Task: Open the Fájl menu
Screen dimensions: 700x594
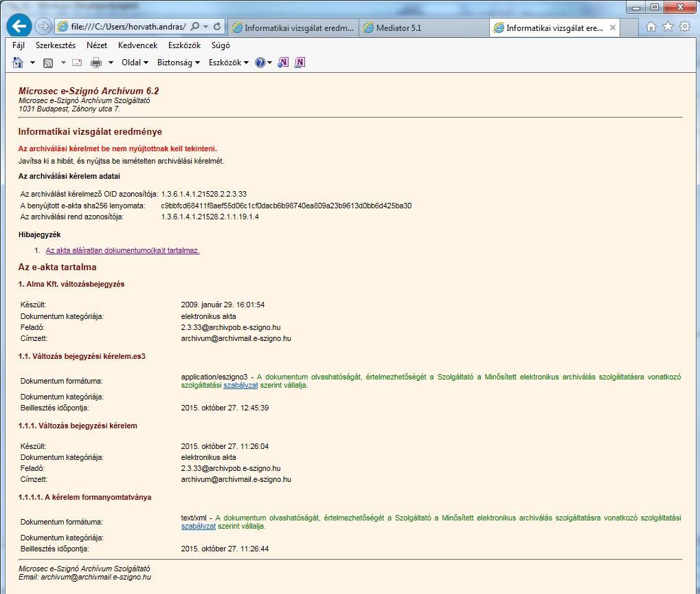Action: (19, 45)
